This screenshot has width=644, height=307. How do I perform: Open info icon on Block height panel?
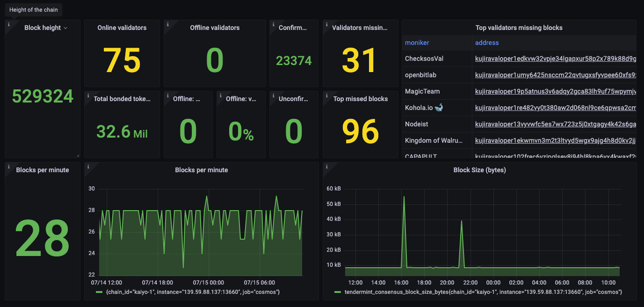[x=8, y=23]
